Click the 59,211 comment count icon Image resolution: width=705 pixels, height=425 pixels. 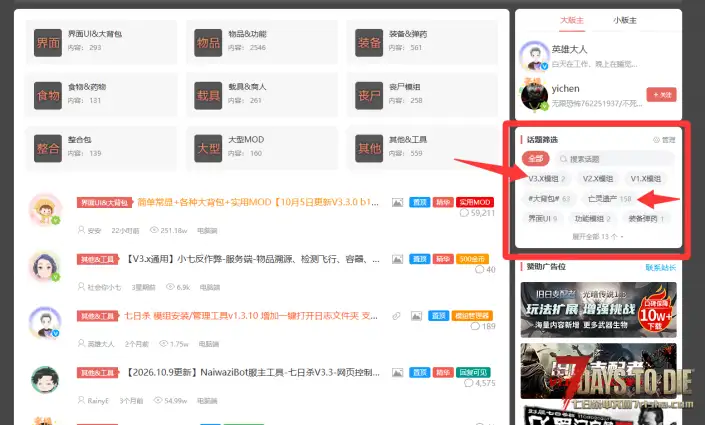click(464, 213)
